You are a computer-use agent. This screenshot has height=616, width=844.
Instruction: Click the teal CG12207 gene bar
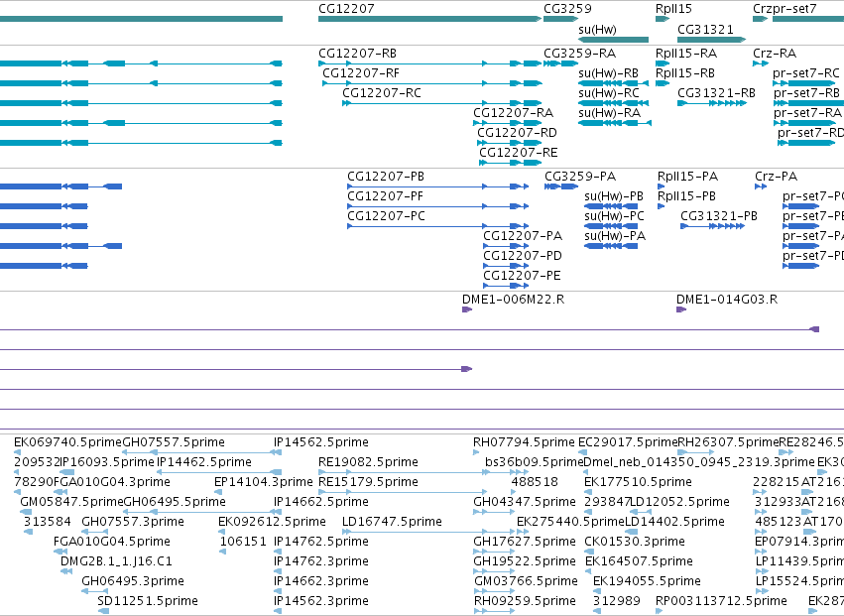[429, 20]
